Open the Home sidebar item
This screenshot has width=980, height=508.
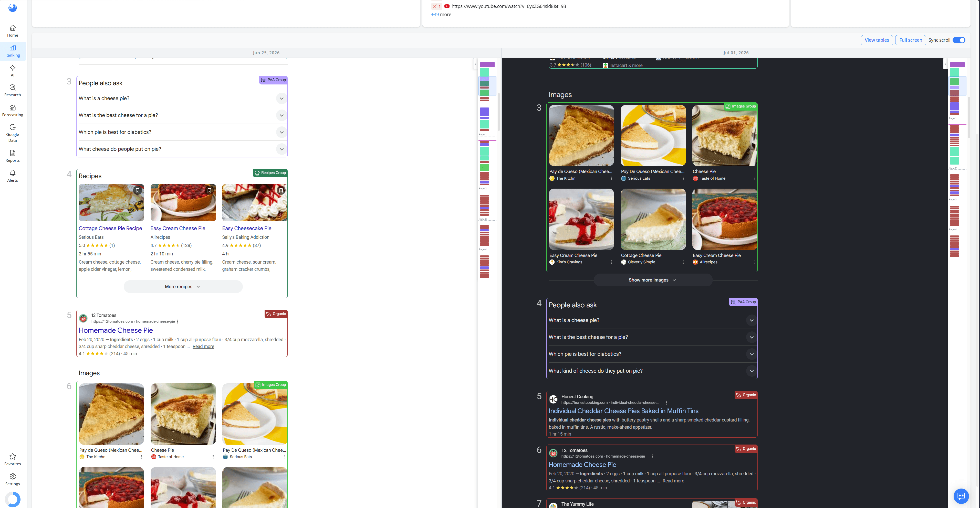pos(13,31)
